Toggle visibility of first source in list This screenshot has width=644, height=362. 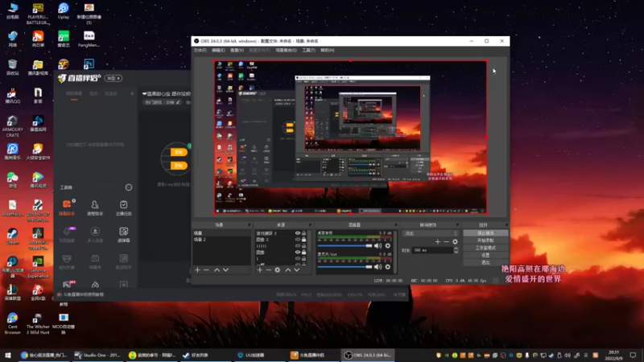pos(298,233)
